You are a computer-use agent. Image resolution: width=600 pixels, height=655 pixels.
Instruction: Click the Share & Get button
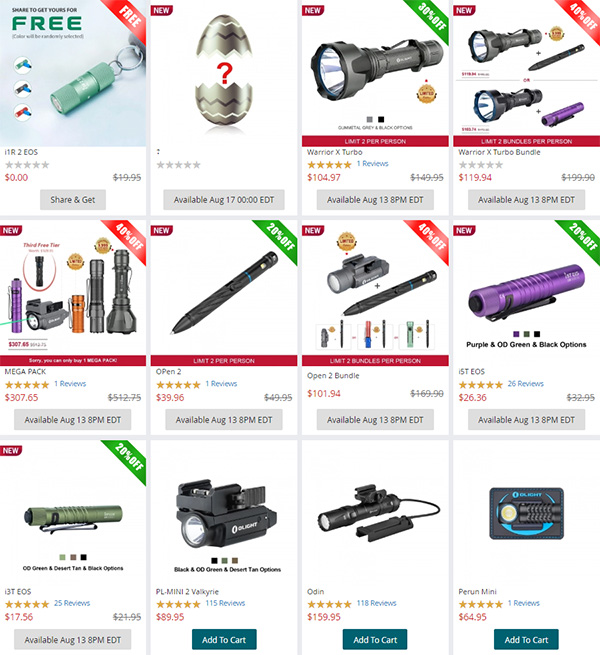(x=73, y=200)
